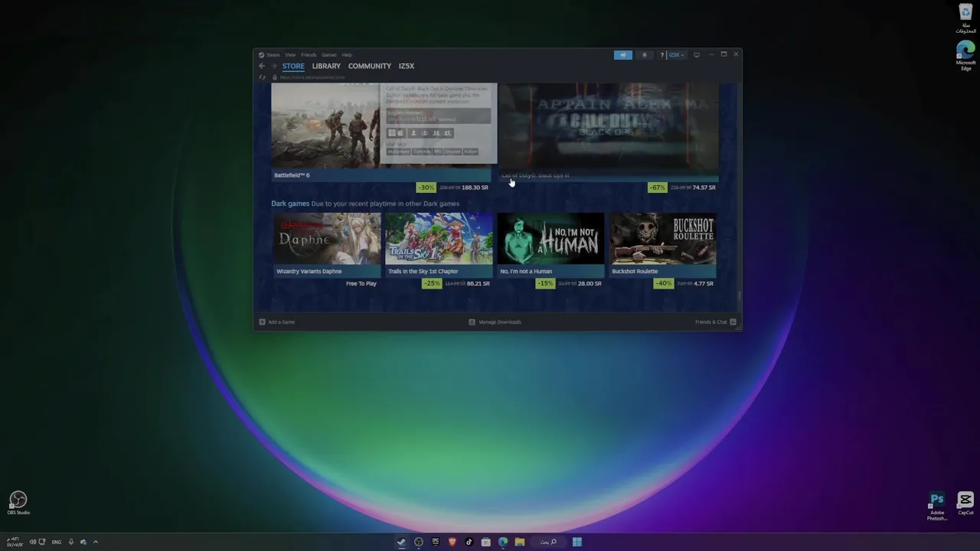
Task: Open Brave browser from the taskbar
Action: 452,542
